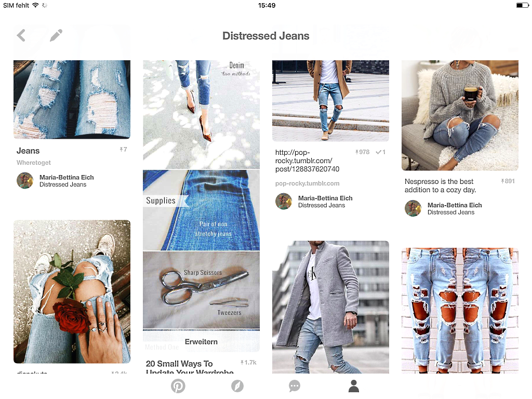Expand the denim tutorial pin via Erweitern
This screenshot has height=399, width=532.
pyautogui.click(x=201, y=342)
